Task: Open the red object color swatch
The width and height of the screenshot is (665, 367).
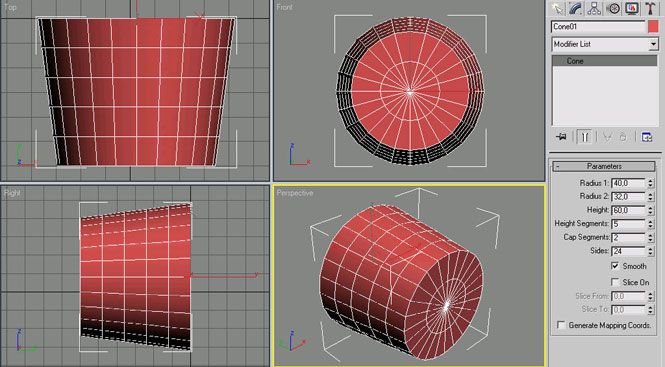Action: point(653,27)
